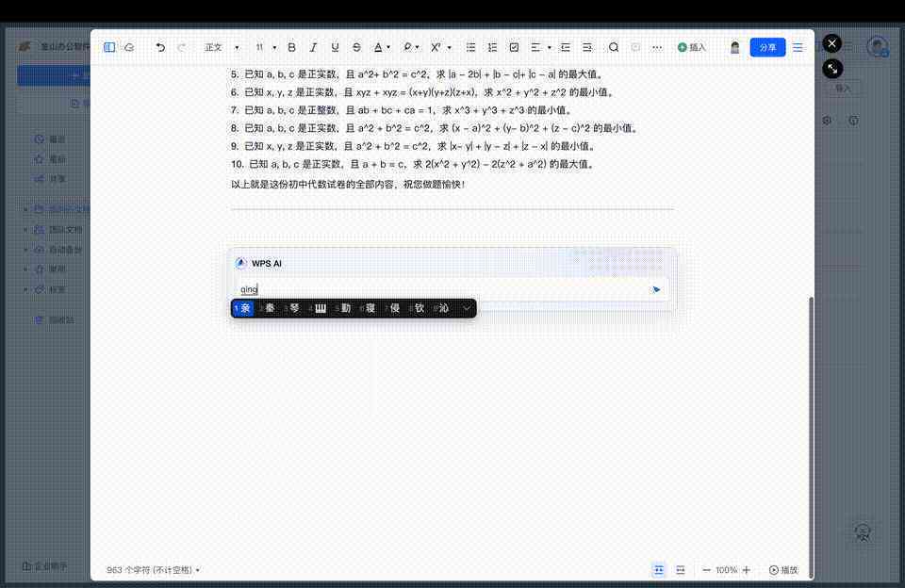Viewport: 905px width, 588px height.
Task: Zoom out with the minus button
Action: (706, 569)
